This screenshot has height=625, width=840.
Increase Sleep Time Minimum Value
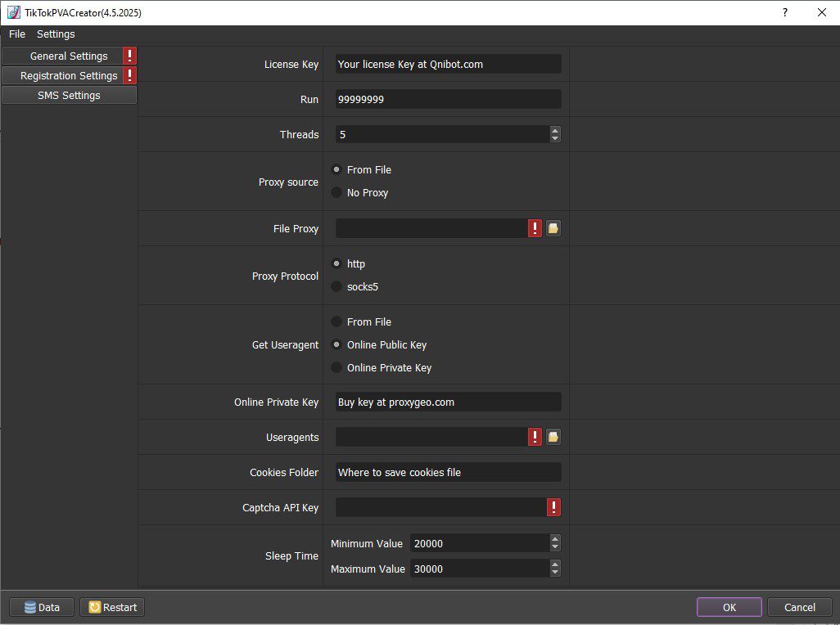click(555, 539)
